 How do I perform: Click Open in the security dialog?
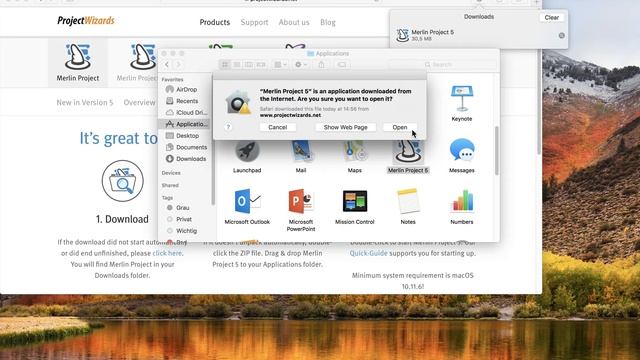(x=400, y=127)
